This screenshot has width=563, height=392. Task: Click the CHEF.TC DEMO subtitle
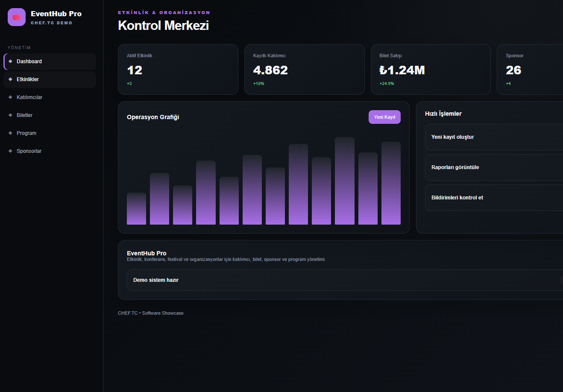pos(51,23)
